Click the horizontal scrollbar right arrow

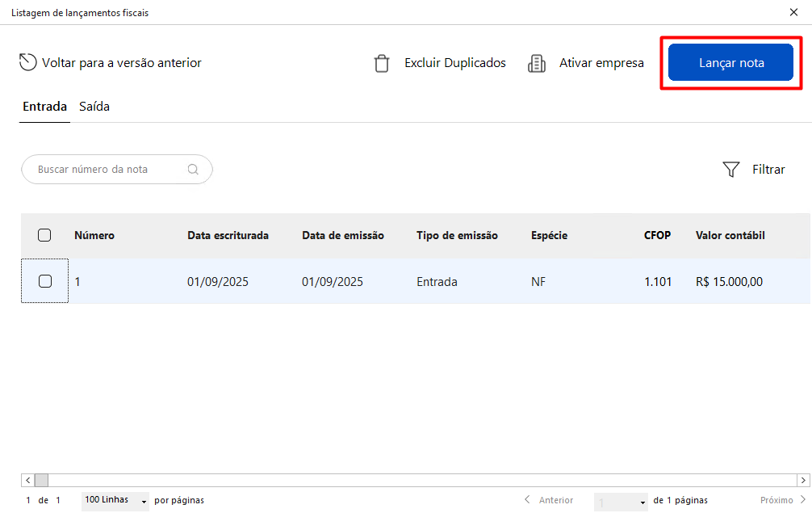[803, 481]
